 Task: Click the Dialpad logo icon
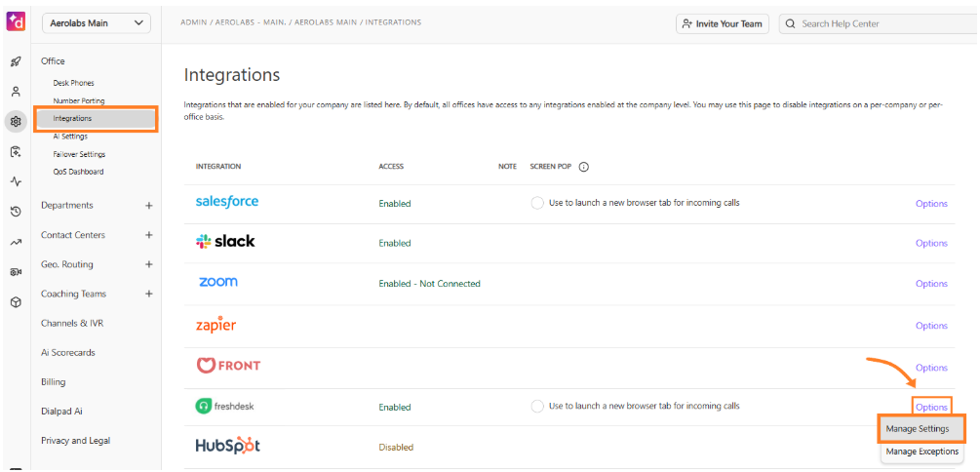[x=17, y=21]
